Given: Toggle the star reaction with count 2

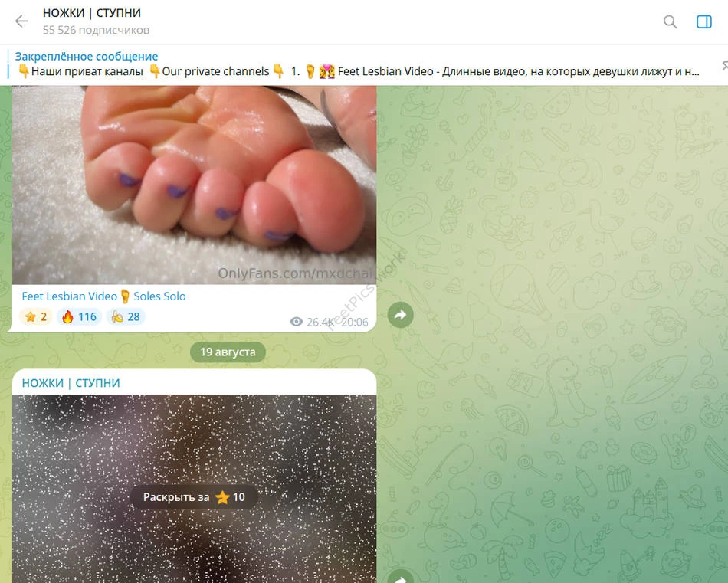Looking at the screenshot, I should pyautogui.click(x=36, y=316).
